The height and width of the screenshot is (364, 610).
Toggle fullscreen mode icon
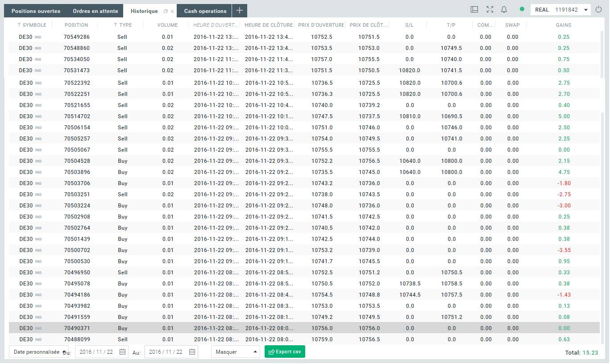coord(490,9)
